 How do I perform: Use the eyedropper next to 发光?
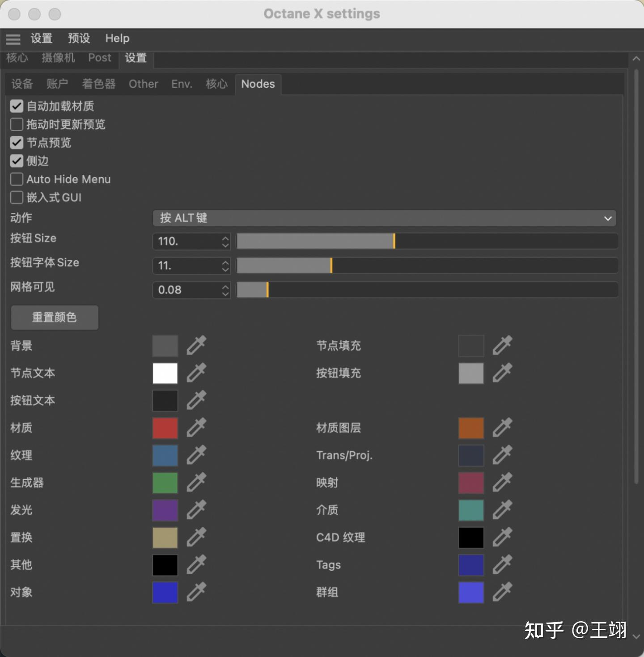(x=196, y=510)
